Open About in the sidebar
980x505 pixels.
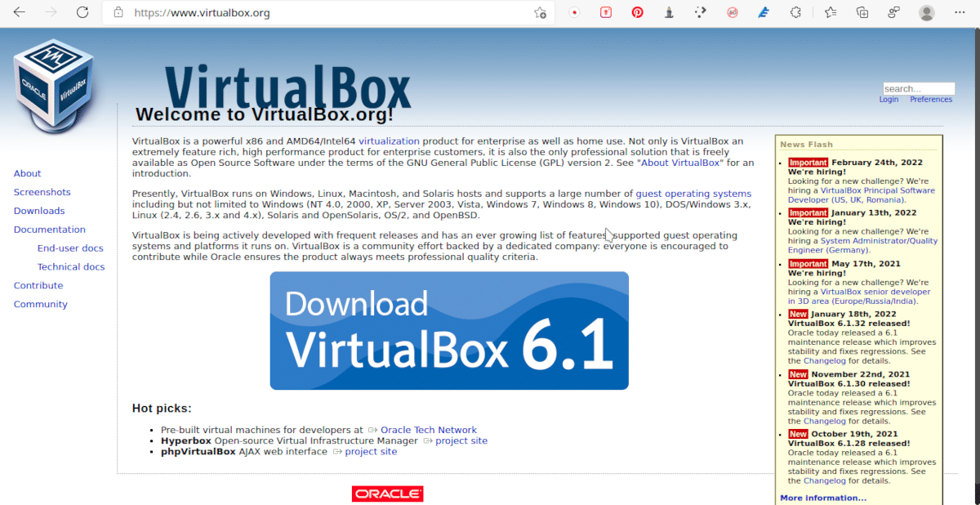pyautogui.click(x=27, y=173)
